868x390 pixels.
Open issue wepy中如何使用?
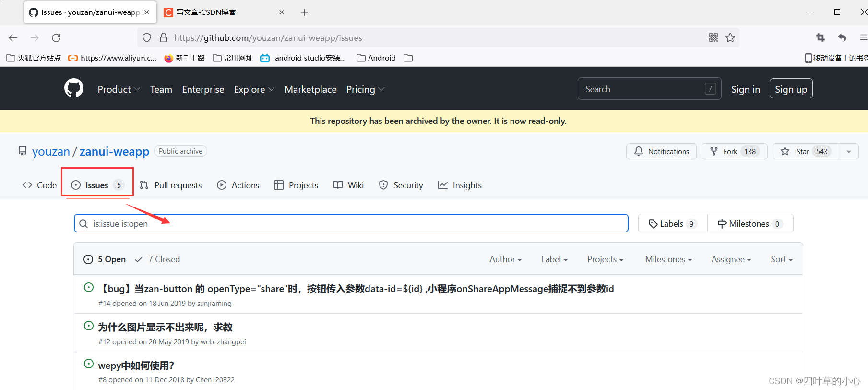tap(136, 366)
